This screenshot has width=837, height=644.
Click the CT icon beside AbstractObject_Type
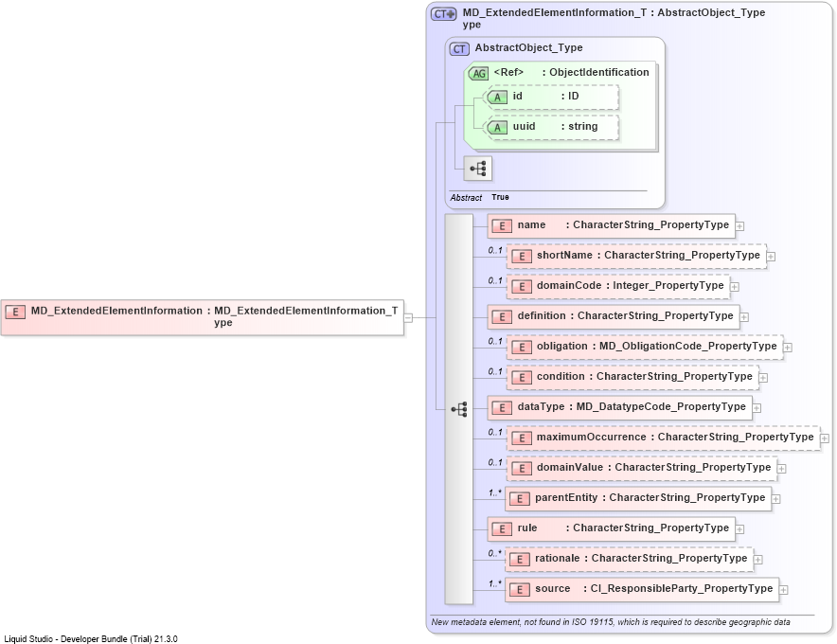459,49
